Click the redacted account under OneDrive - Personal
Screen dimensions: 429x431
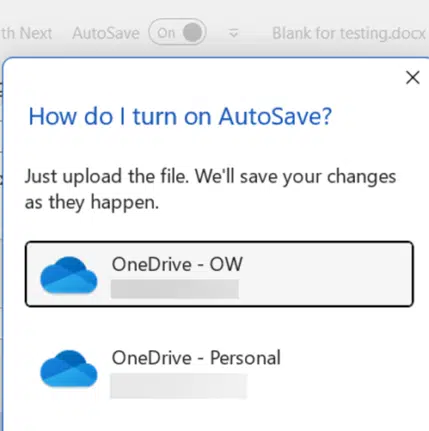pyautogui.click(x=179, y=386)
